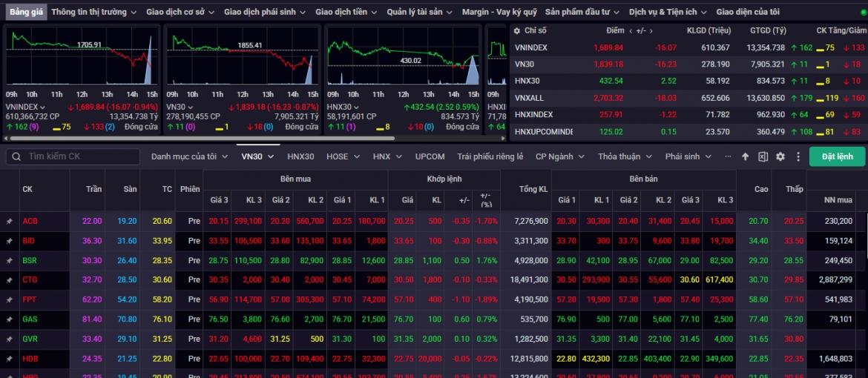The width and height of the screenshot is (868, 378).
Task: Open the Sản phẩm đầu tư menu
Action: click(x=582, y=12)
